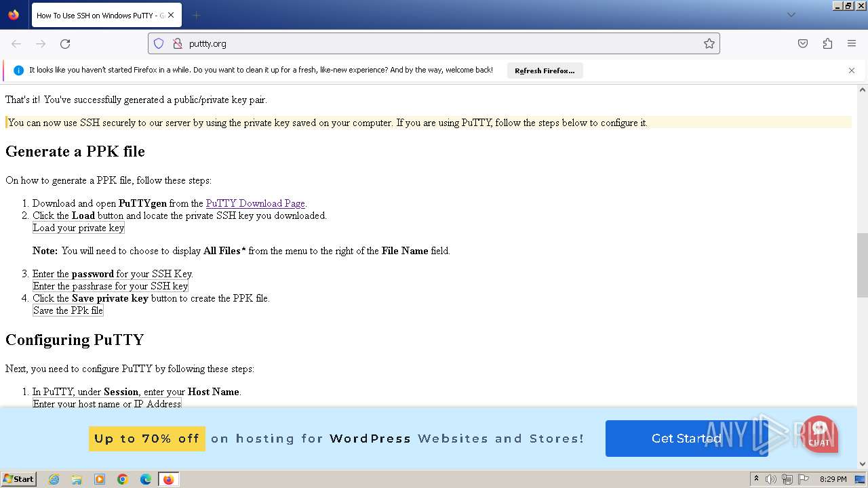Image resolution: width=868 pixels, height=488 pixels.
Task: Open media player taskbar icon
Action: [100, 479]
